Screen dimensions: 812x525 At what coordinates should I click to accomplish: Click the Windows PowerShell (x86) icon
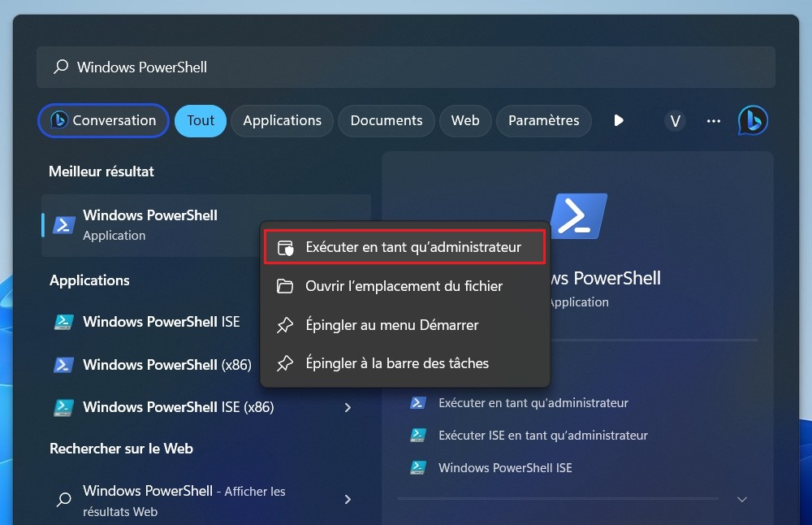[63, 365]
